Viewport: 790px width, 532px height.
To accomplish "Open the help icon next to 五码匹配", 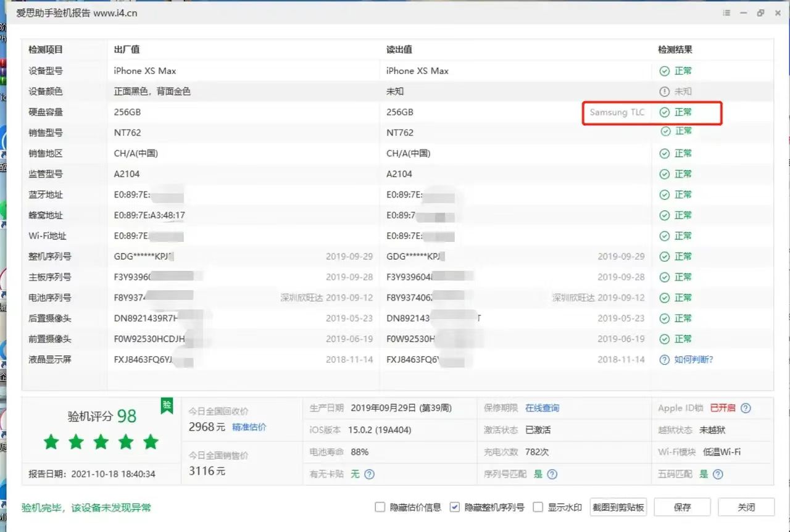I will (x=718, y=474).
